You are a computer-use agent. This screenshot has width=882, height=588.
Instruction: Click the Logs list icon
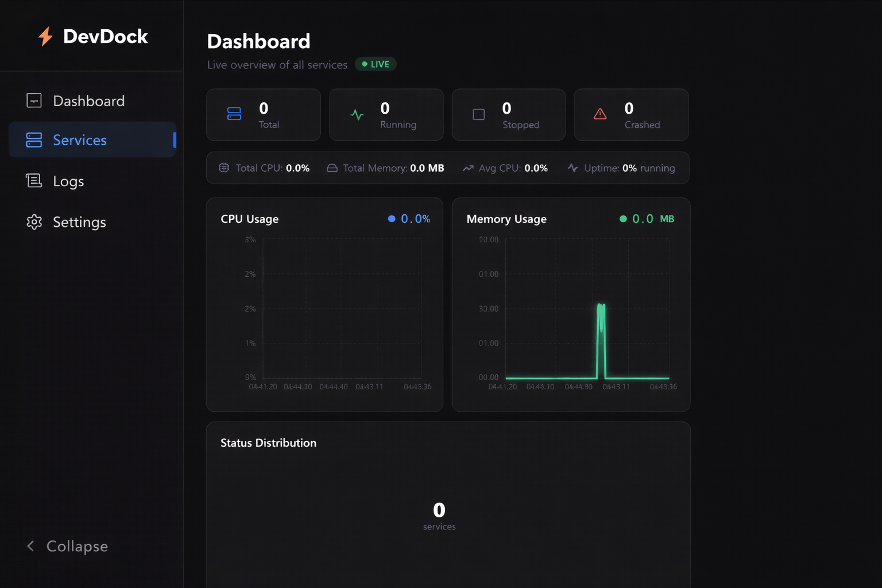click(34, 181)
